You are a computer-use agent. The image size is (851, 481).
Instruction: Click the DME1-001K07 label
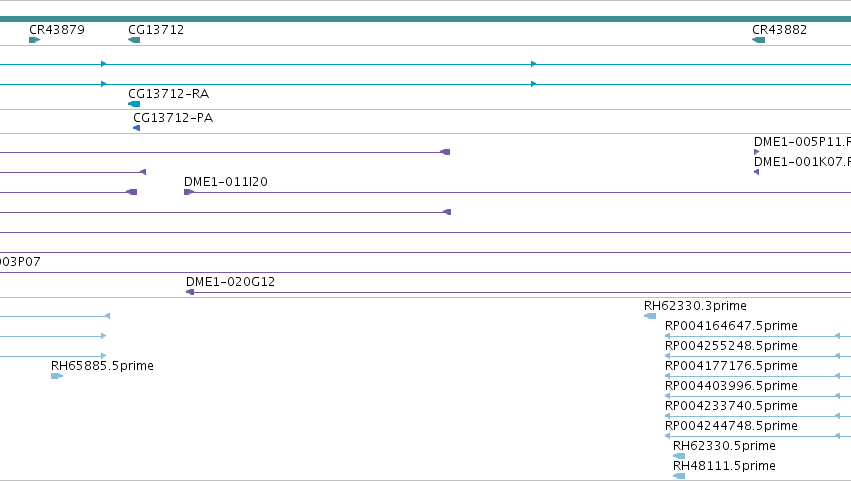[x=803, y=162]
